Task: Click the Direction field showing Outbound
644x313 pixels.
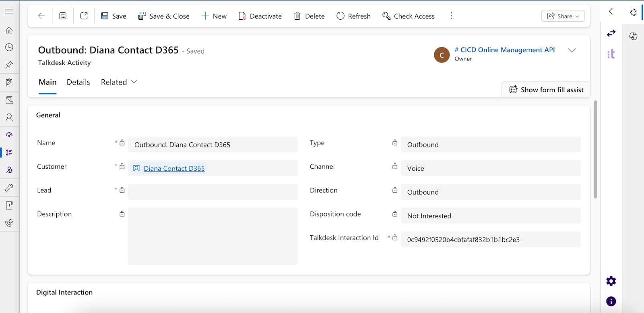Action: click(x=491, y=192)
